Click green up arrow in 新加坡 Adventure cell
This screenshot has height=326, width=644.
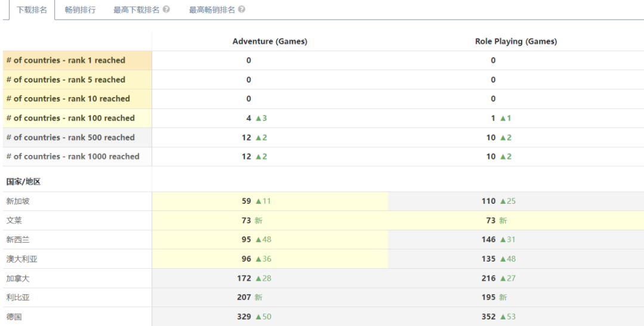tap(259, 201)
